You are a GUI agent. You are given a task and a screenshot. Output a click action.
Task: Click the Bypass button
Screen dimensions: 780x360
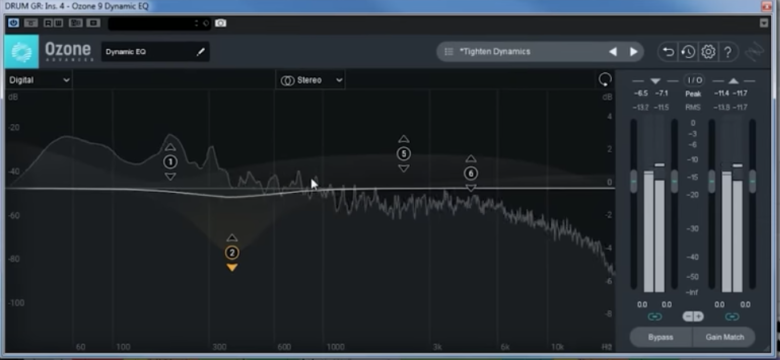(661, 337)
